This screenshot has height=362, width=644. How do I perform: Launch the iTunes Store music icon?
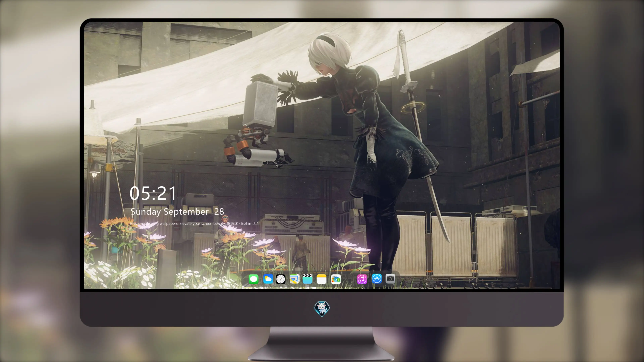pos(362,279)
